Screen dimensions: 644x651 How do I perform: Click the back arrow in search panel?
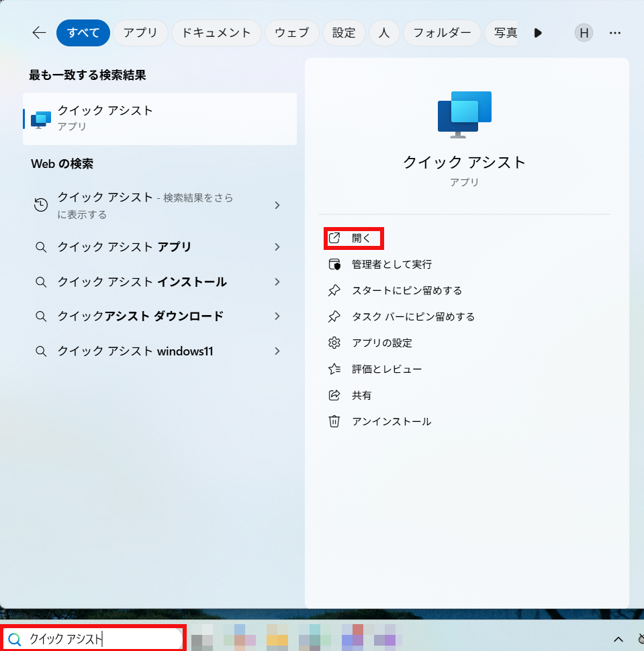coord(39,33)
